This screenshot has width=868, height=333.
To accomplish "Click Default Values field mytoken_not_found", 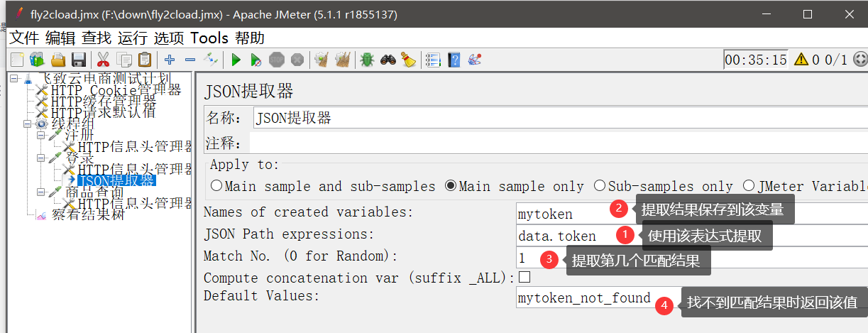I will tap(692, 297).
